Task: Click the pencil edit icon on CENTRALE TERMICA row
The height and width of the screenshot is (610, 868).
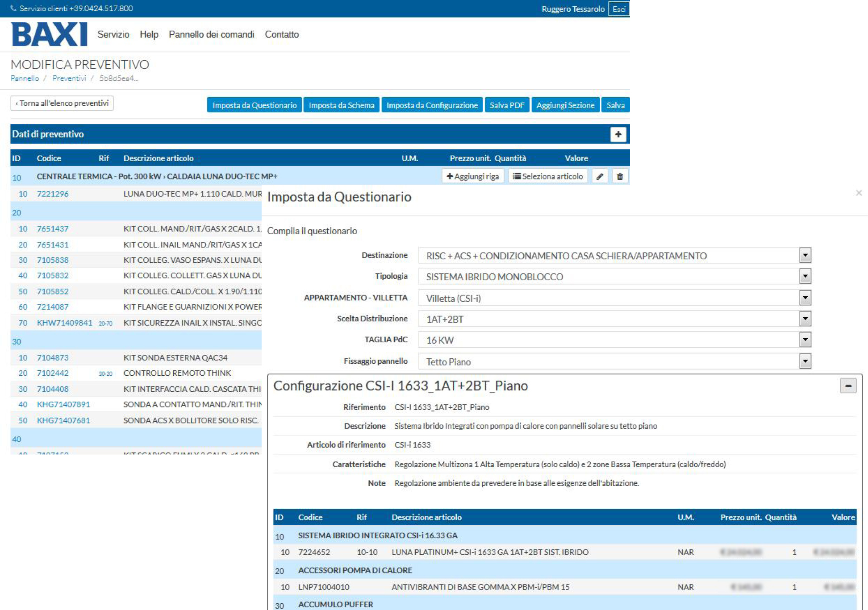Action: click(x=600, y=176)
